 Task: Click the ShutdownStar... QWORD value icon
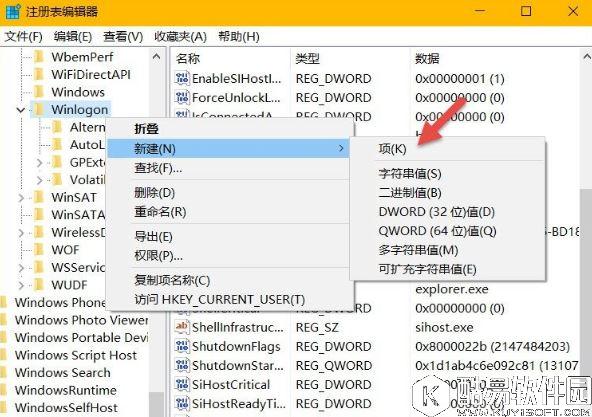[x=182, y=366]
